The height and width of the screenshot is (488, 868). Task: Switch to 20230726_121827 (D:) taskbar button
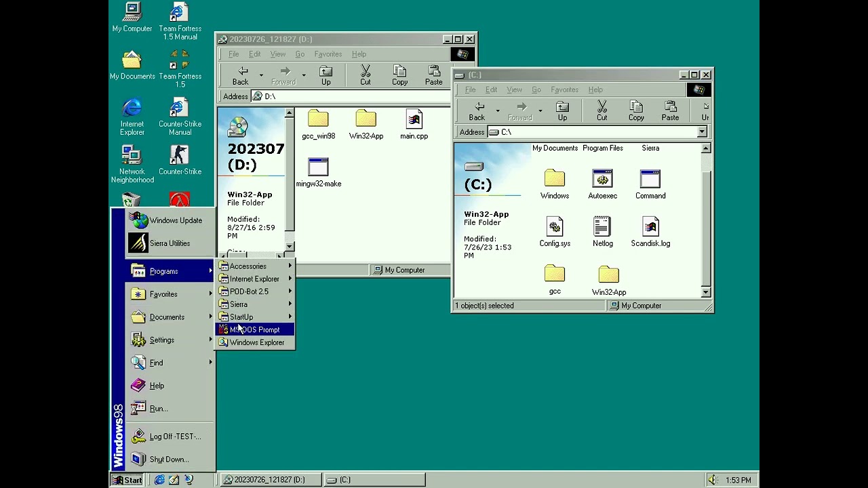270,480
